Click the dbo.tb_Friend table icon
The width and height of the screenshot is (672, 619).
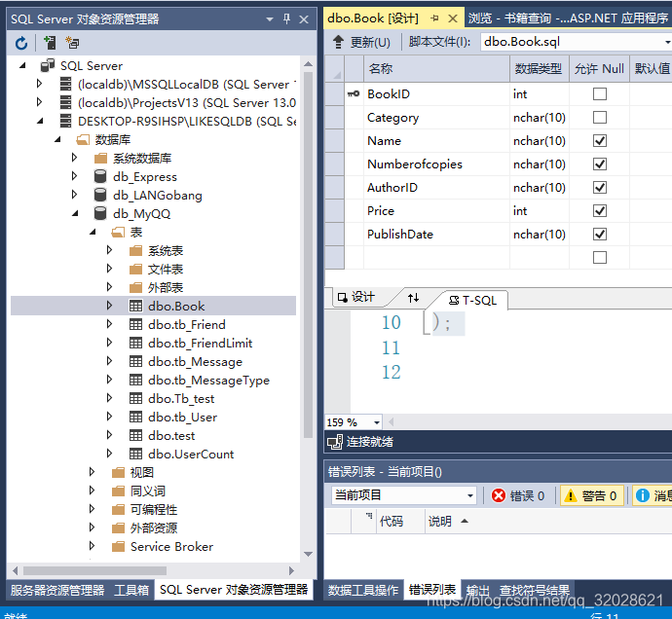pyautogui.click(x=135, y=324)
